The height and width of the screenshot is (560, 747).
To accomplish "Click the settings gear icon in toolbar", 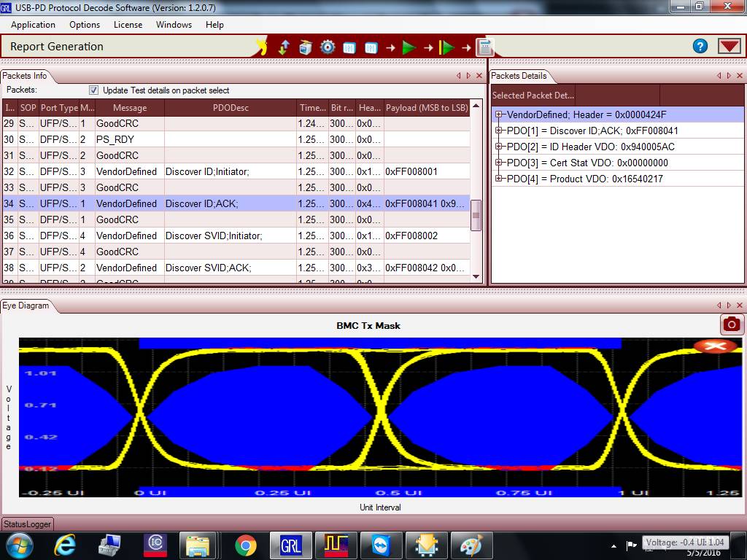I will pos(328,47).
